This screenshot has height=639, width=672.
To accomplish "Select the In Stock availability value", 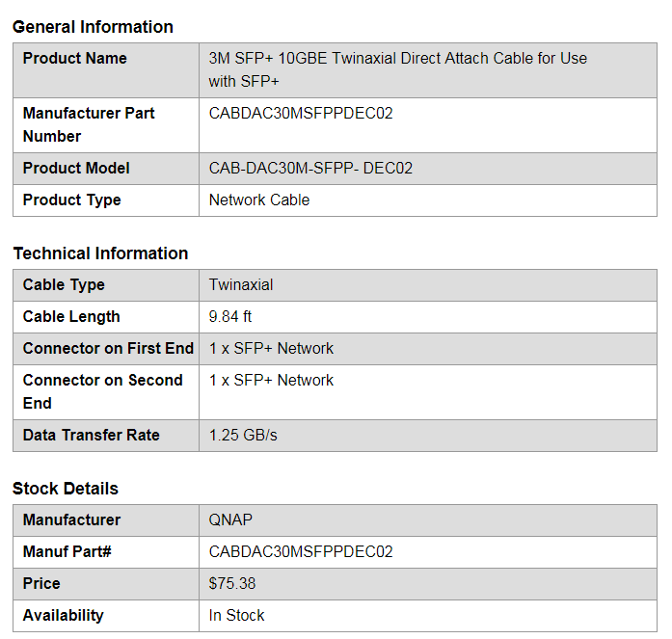I will coord(236,616).
